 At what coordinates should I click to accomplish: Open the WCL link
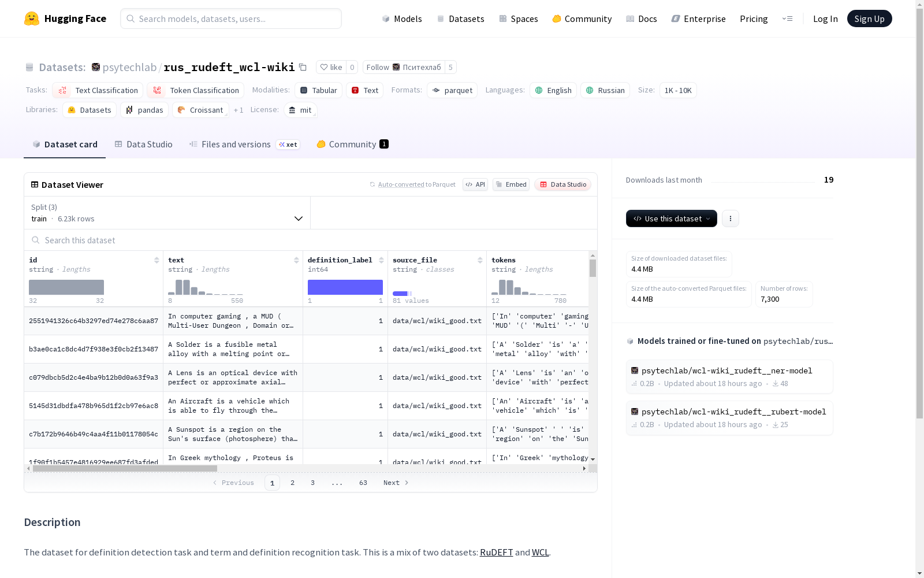click(x=541, y=552)
